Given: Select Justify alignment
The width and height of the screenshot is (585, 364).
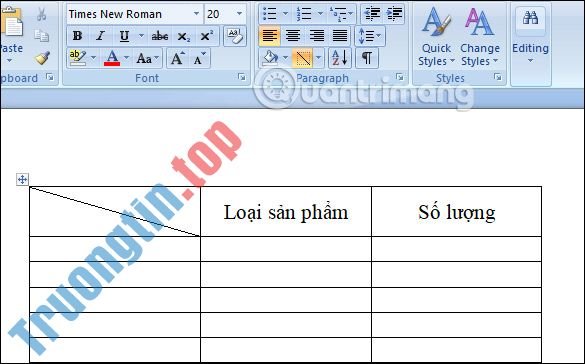Looking at the screenshot, I should pos(340,36).
